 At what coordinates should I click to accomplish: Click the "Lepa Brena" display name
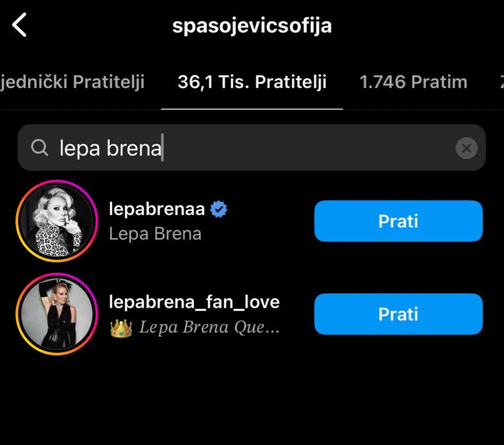(155, 234)
